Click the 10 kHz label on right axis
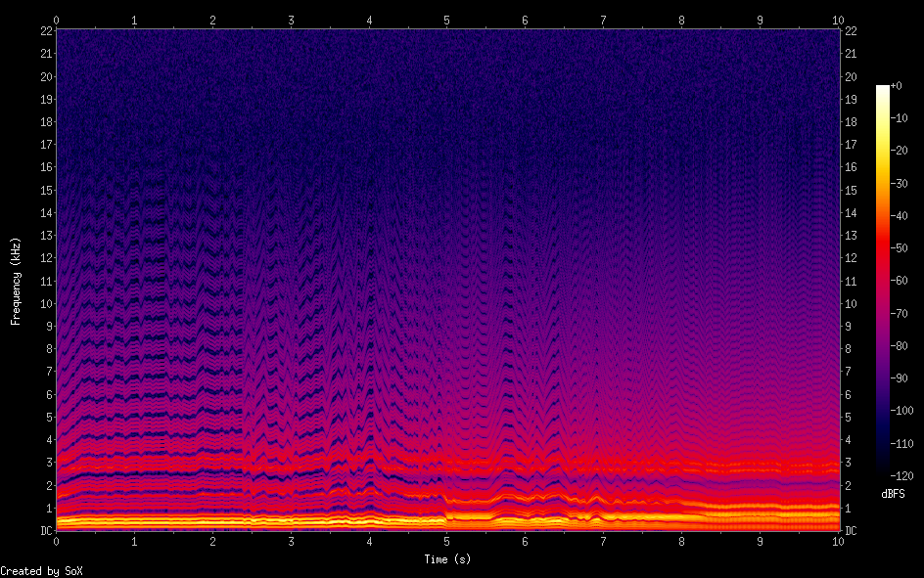Viewport: 924px width, 578px height. click(x=851, y=303)
